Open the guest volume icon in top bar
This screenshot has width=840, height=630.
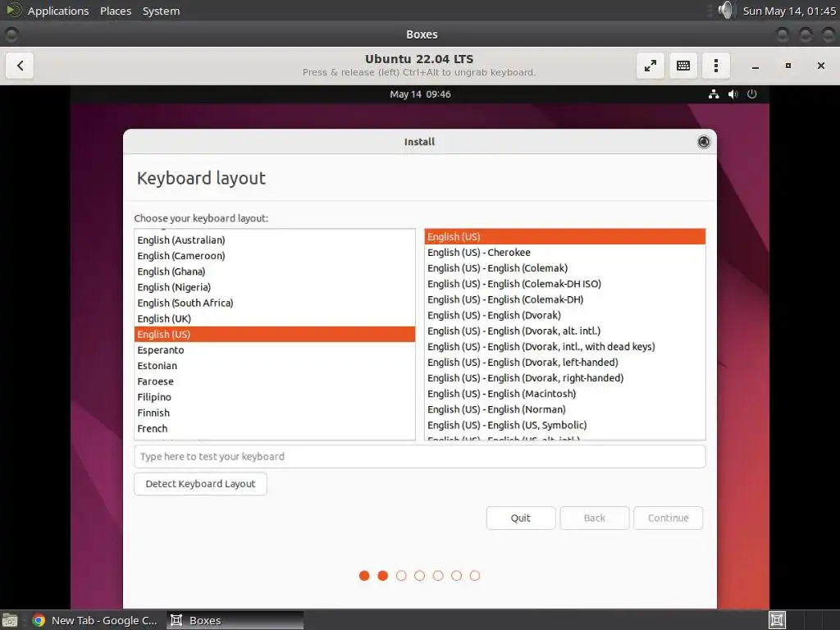click(x=733, y=94)
